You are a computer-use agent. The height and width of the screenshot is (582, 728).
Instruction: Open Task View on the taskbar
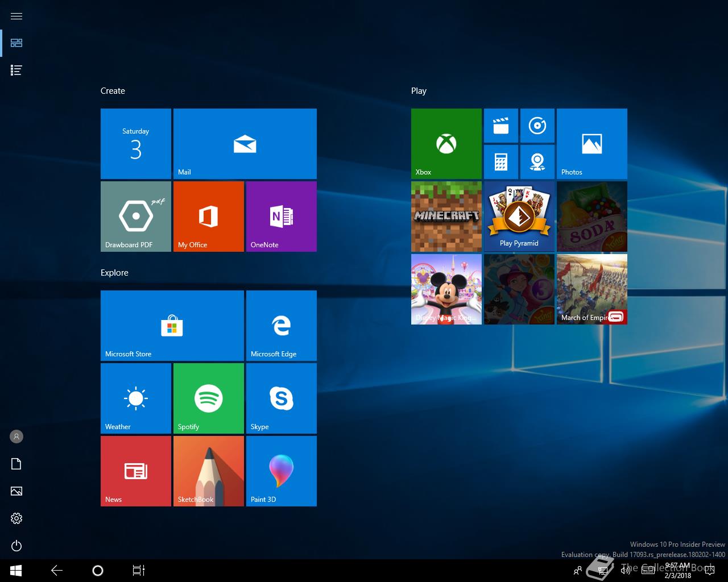(x=139, y=571)
